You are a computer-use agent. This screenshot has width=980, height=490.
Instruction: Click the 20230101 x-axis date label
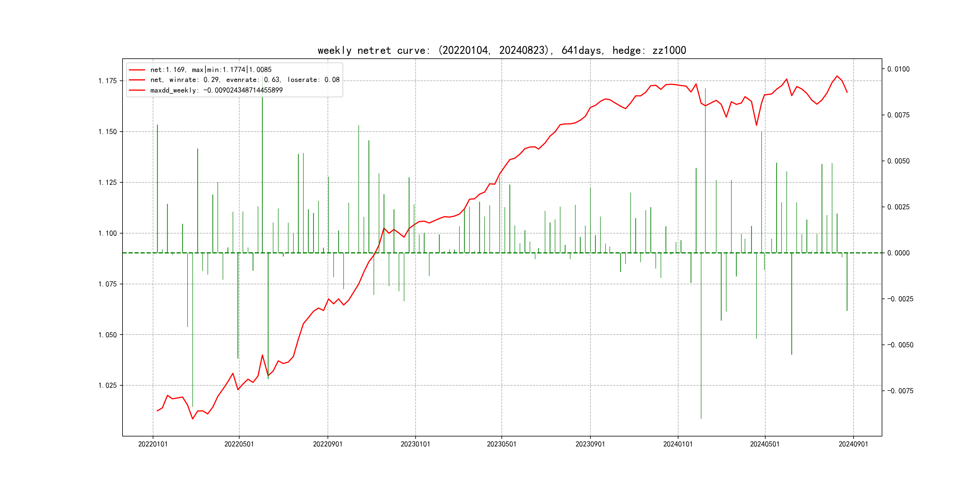pyautogui.click(x=415, y=444)
